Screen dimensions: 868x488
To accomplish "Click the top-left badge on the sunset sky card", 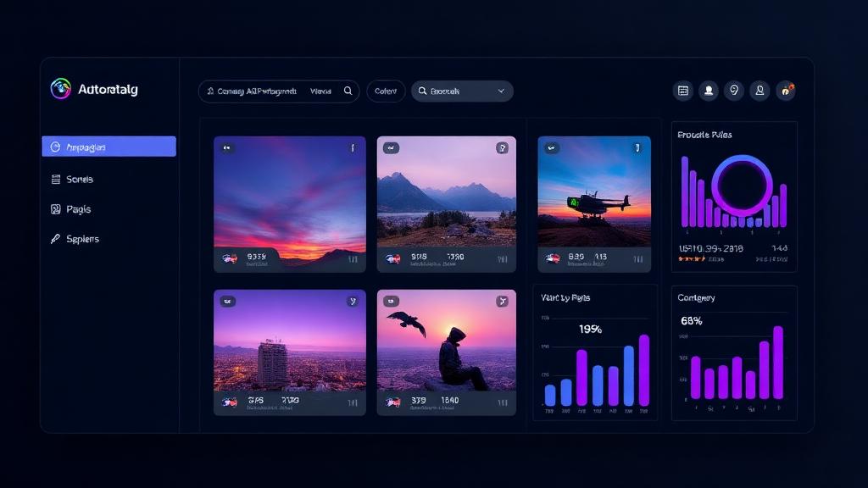I will point(227,148).
